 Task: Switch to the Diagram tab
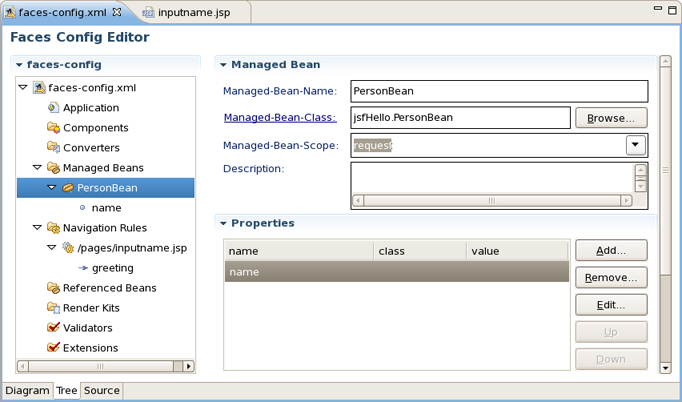pyautogui.click(x=26, y=391)
